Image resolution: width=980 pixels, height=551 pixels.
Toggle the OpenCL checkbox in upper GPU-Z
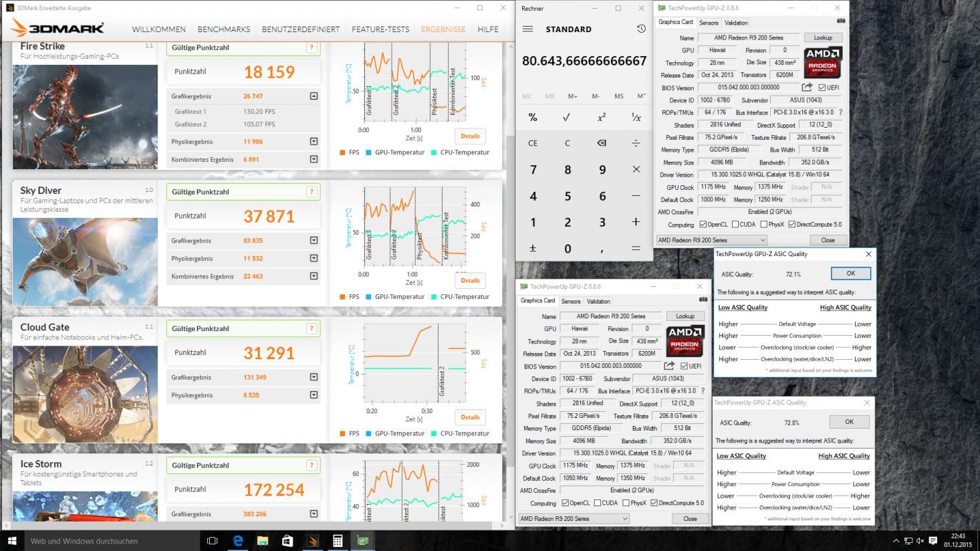tap(702, 225)
